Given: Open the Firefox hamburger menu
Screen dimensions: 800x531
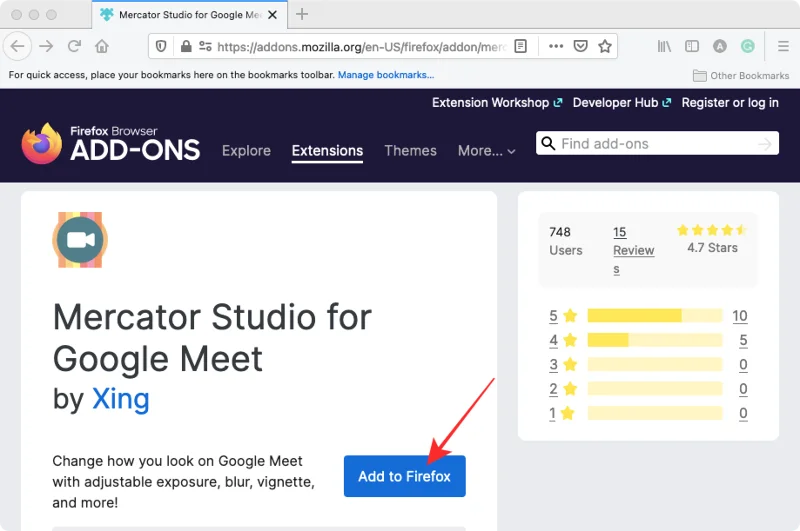Looking at the screenshot, I should 783,46.
